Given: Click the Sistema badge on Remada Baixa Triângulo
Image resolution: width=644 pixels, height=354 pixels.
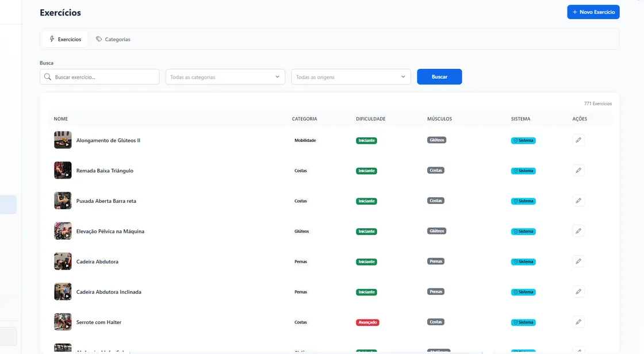Looking at the screenshot, I should coord(523,171).
